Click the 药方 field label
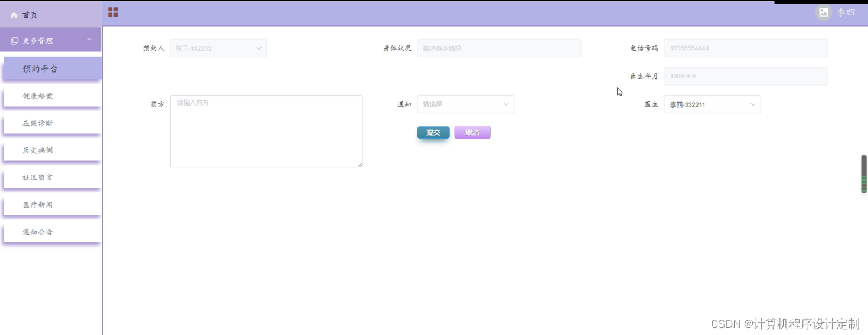Viewport: 868px width, 335px height. 157,104
